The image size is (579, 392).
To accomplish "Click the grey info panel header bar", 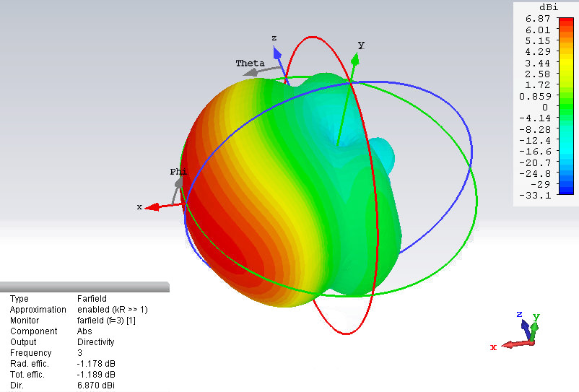I will point(84,287).
